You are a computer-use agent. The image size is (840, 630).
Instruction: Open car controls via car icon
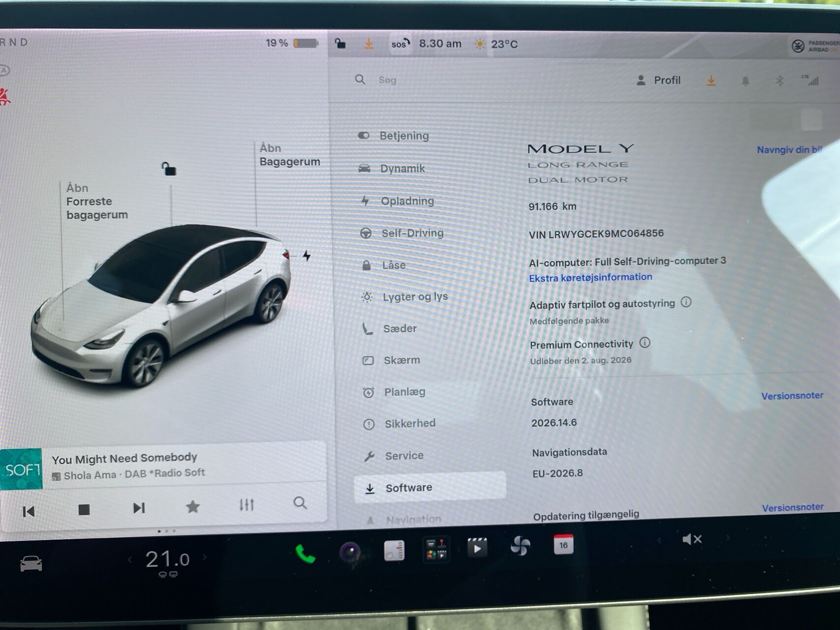coord(31,563)
